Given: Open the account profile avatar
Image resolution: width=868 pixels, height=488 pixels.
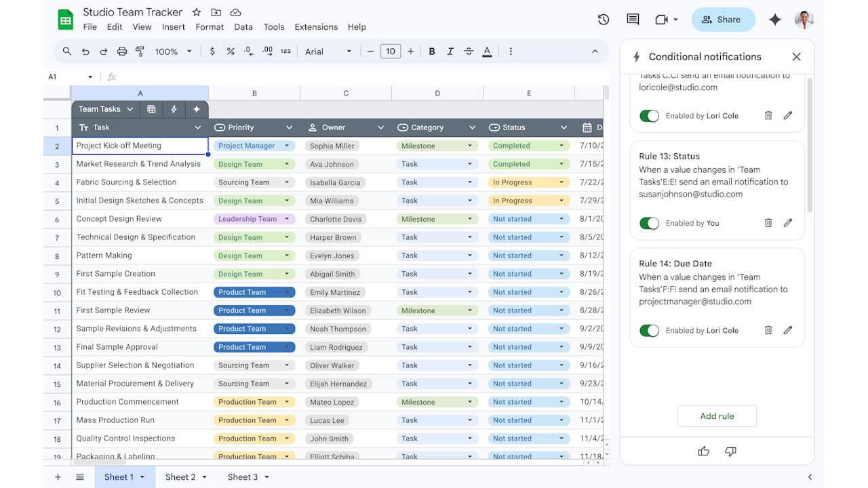Looking at the screenshot, I should tap(804, 20).
